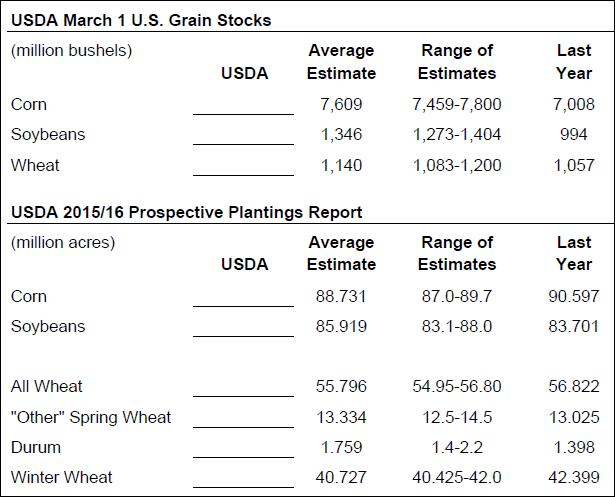Viewport: 615px width, 497px height.
Task: Click the USDA blank for Corn planted acres
Action: click(243, 298)
